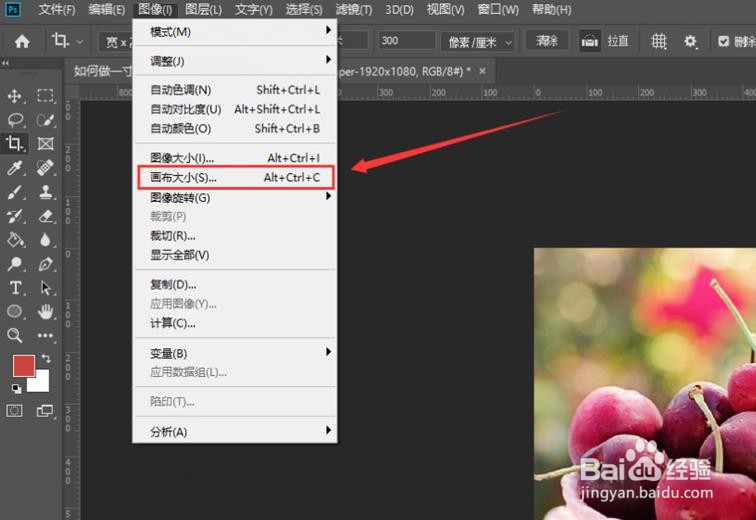Expand the Analysis submenu

pyautogui.click(x=235, y=432)
